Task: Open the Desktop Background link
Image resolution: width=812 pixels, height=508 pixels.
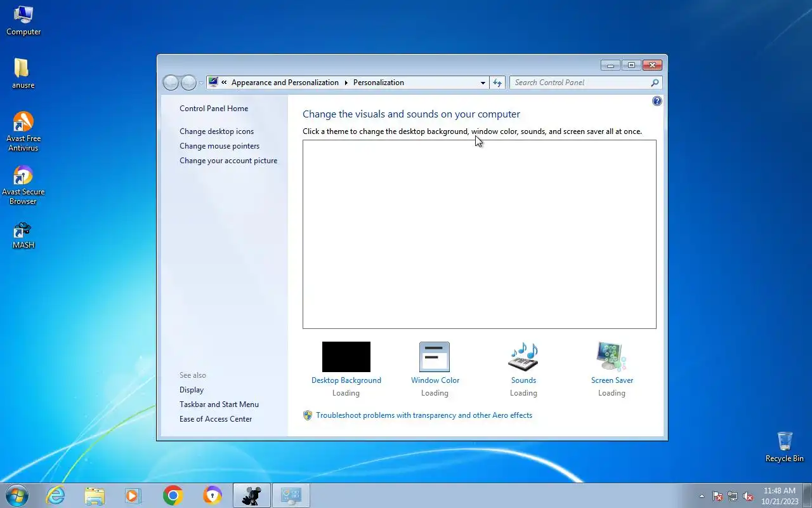Action: pyautogui.click(x=346, y=380)
